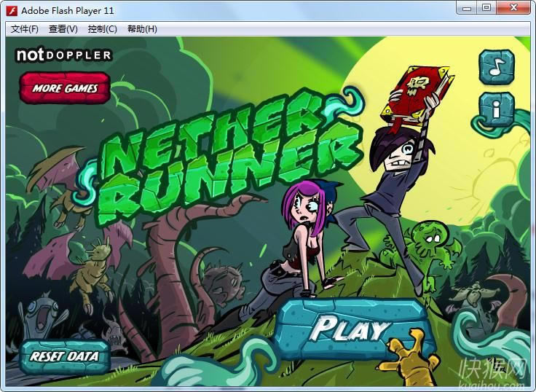Image resolution: width=536 pixels, height=392 pixels.
Task: Open the 帮助(H) menu
Action: coord(142,29)
